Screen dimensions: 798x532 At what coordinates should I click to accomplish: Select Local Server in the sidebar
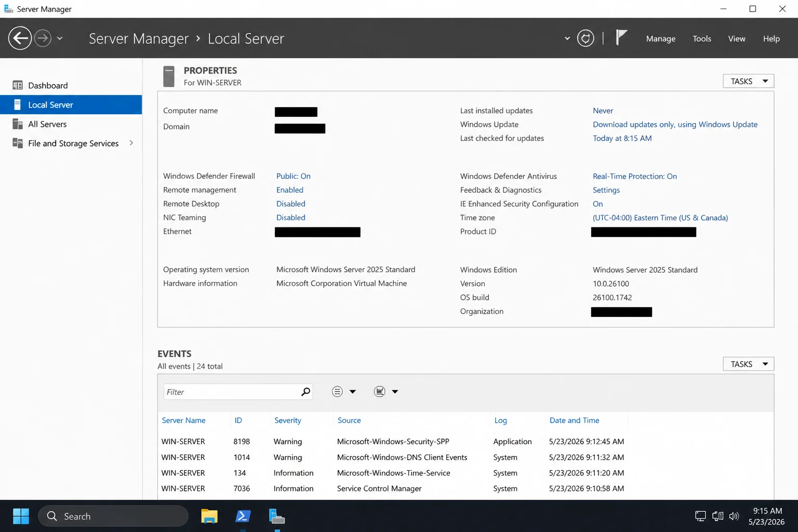pos(71,104)
